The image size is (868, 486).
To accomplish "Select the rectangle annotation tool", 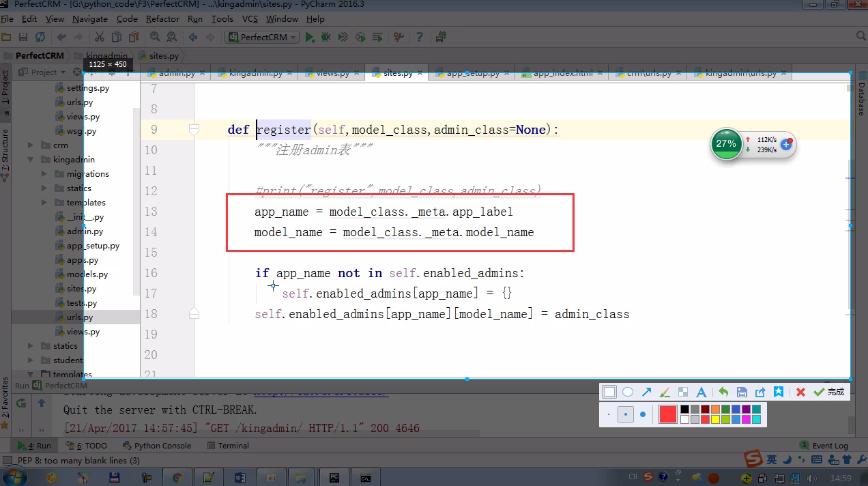I will tap(609, 392).
